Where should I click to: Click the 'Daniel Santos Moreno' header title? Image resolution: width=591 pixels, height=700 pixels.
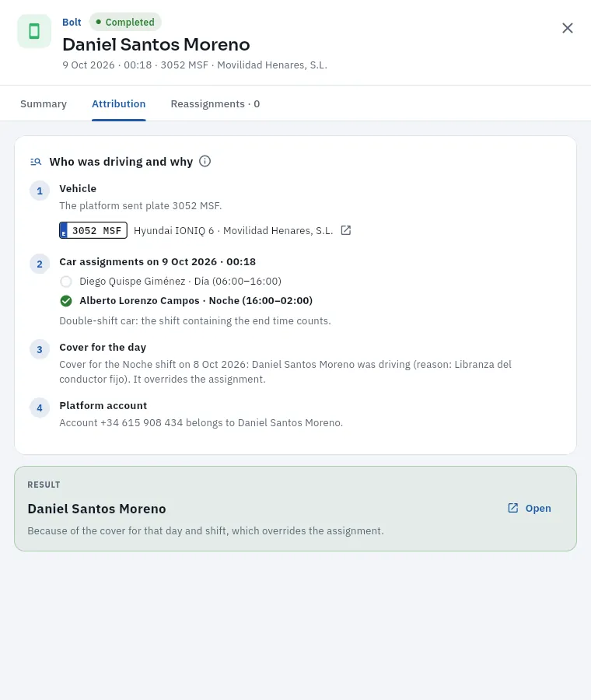pyautogui.click(x=156, y=44)
